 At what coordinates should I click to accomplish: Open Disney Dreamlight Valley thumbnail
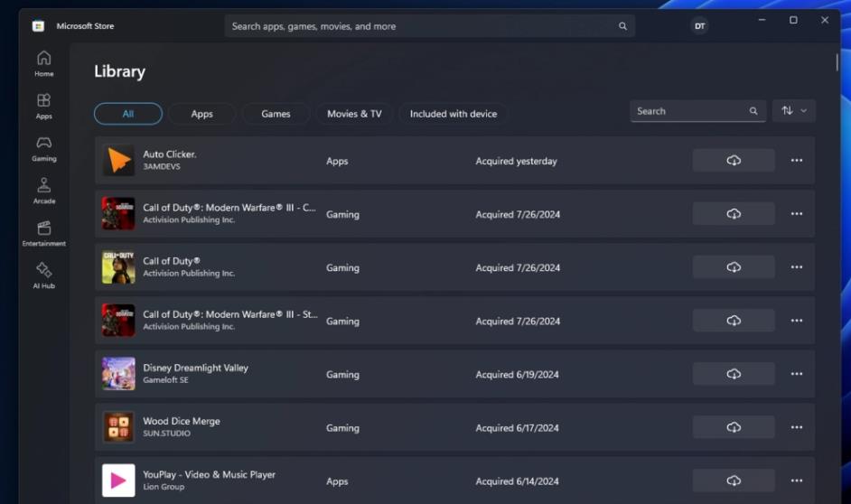pos(118,374)
